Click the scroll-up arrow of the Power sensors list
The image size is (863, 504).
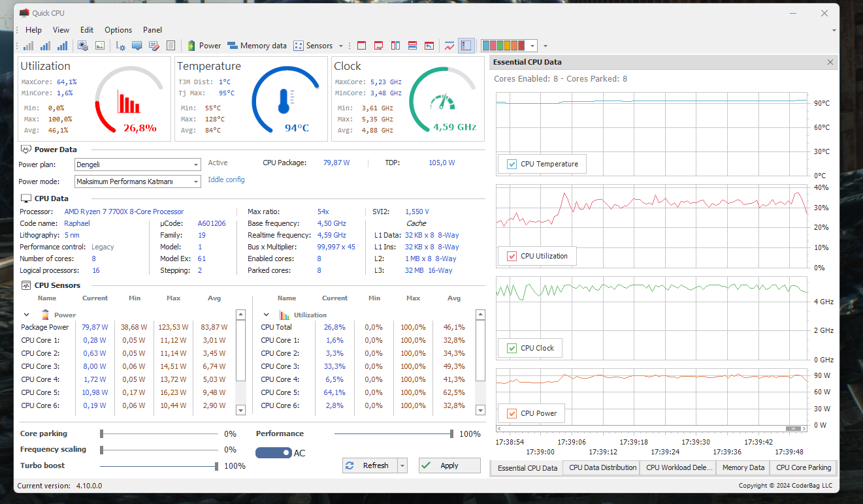[x=240, y=315]
